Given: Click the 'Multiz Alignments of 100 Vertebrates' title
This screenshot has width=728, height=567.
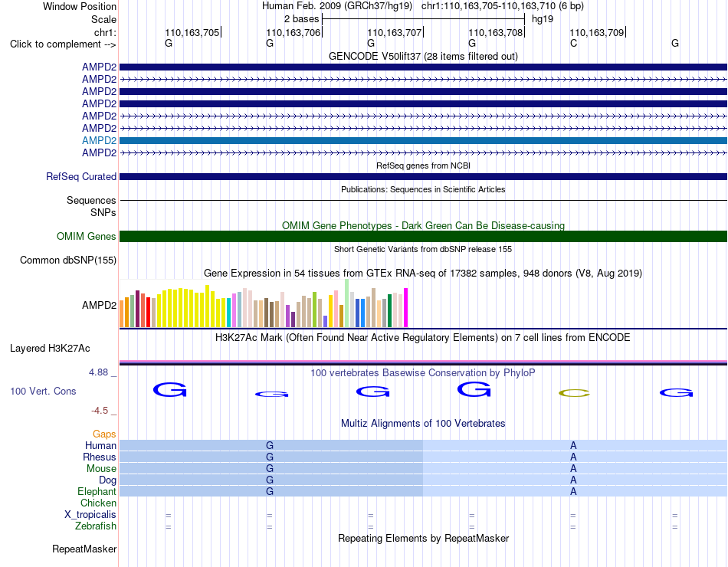Looking at the screenshot, I should [x=423, y=424].
